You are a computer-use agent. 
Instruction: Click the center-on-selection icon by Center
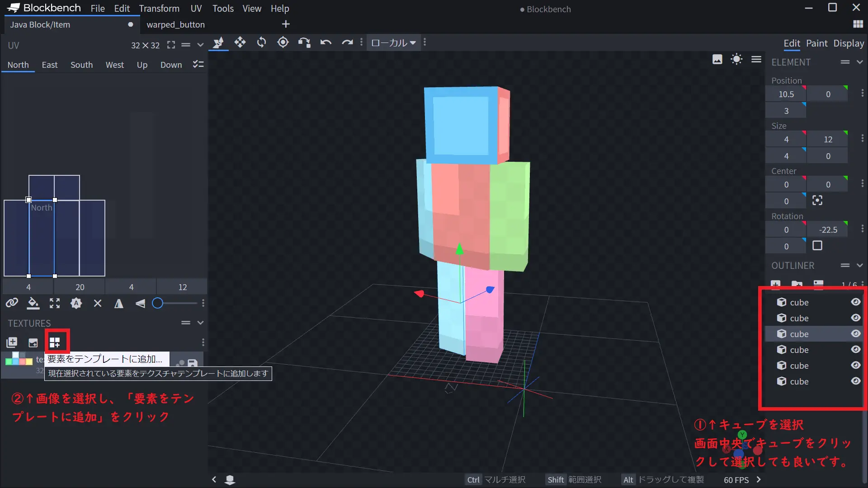pyautogui.click(x=817, y=201)
